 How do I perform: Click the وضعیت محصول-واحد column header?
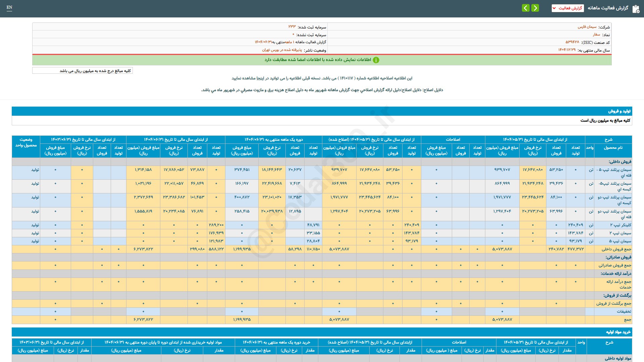pos(26,142)
